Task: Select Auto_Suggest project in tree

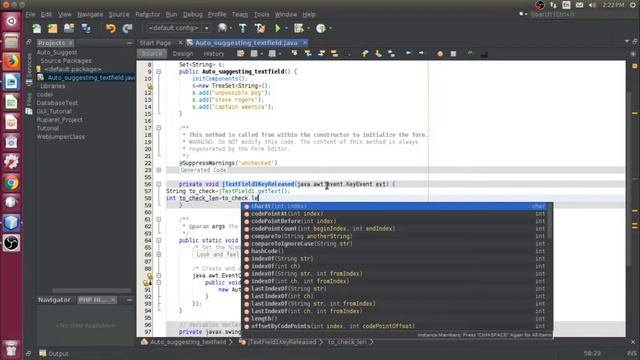Action: (x=57, y=52)
